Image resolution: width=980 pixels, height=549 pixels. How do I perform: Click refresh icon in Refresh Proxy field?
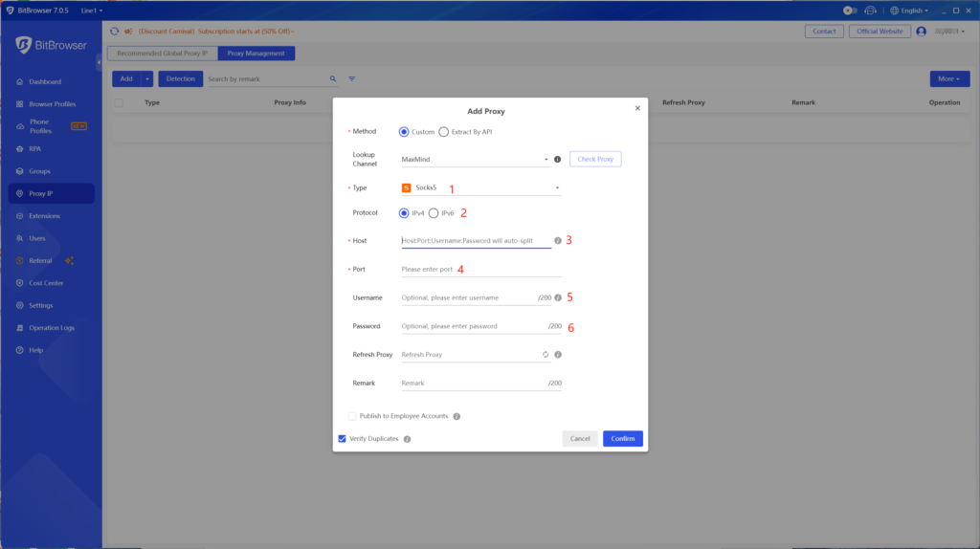point(546,355)
